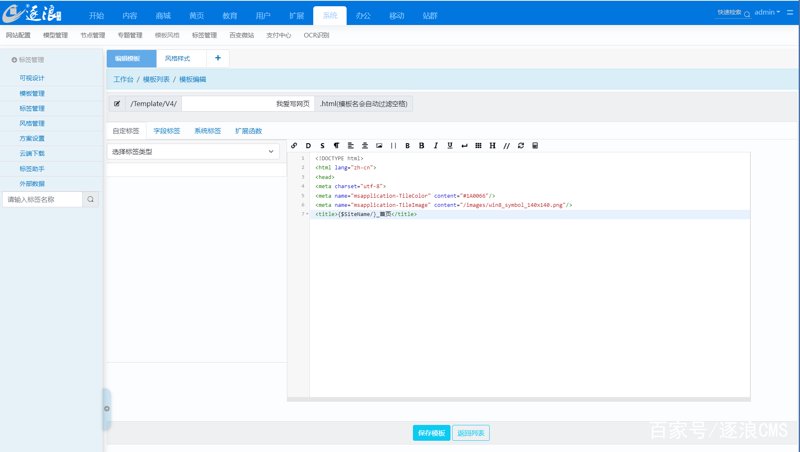
Task: Click refresh arrows icon in editor toolbar
Action: click(521, 145)
